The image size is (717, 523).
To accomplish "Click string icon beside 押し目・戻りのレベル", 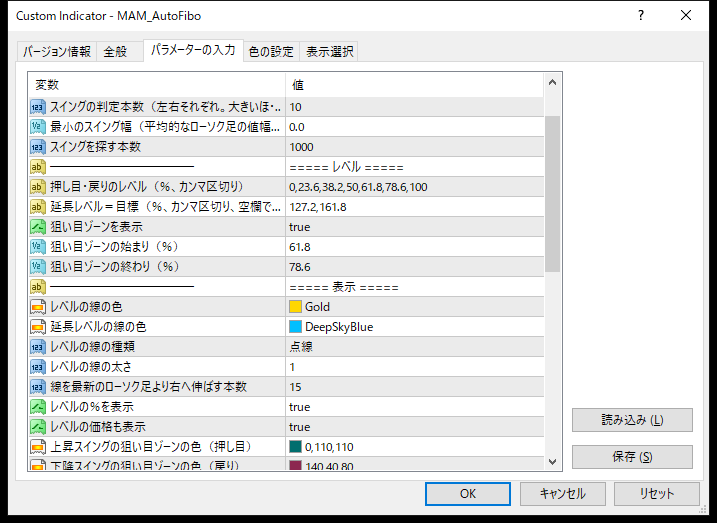I will coord(37,187).
